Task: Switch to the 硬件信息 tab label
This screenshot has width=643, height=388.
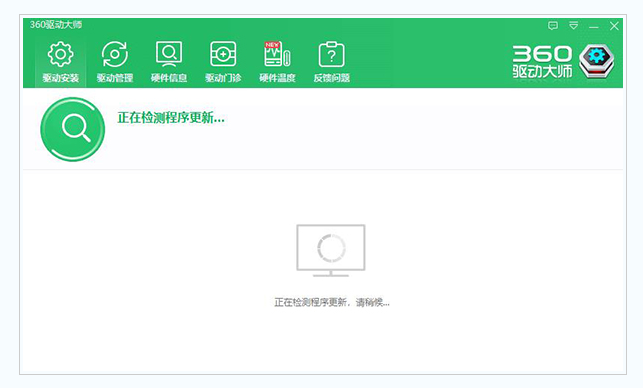Action: [169, 78]
